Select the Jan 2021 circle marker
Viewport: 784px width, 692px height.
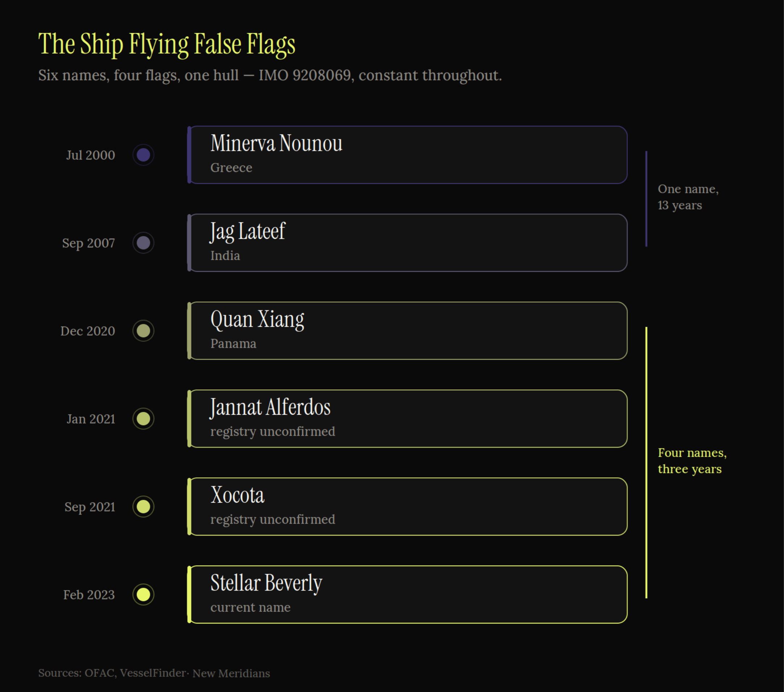[143, 419]
